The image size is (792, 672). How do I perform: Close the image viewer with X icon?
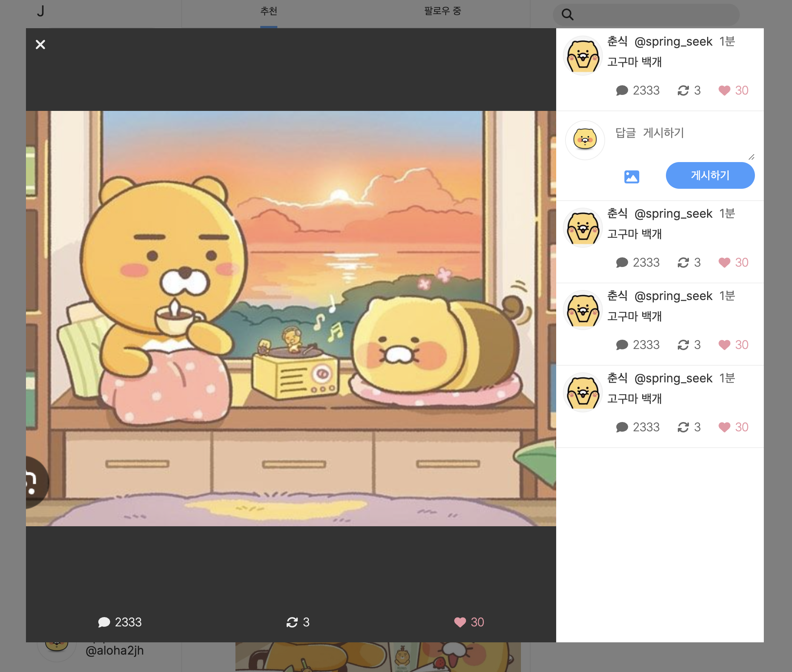(x=40, y=45)
